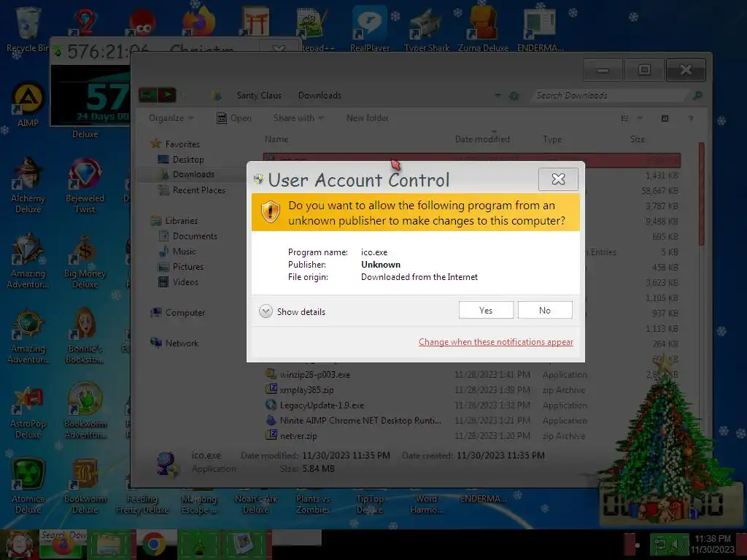Viewport: 747px width, 560px height.
Task: Select Desktop under Favorites
Action: pyautogui.click(x=181, y=160)
